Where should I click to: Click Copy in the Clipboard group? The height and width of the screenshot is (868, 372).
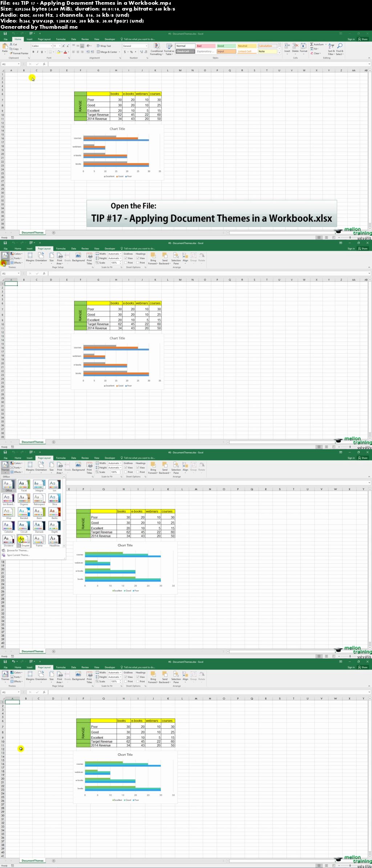[15, 49]
